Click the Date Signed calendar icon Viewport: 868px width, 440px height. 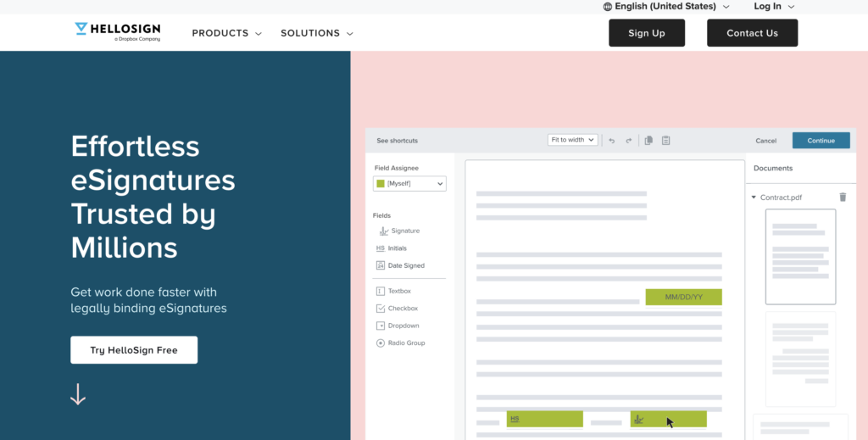381,265
